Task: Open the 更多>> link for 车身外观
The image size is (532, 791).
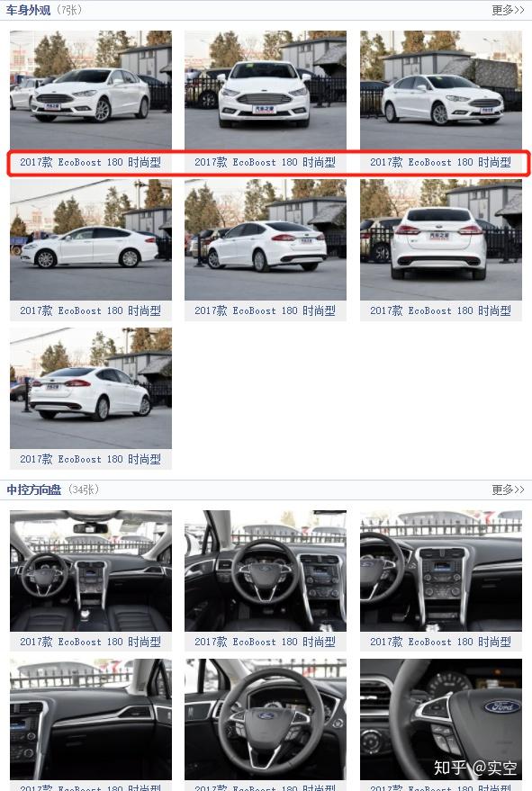Action: click(508, 10)
